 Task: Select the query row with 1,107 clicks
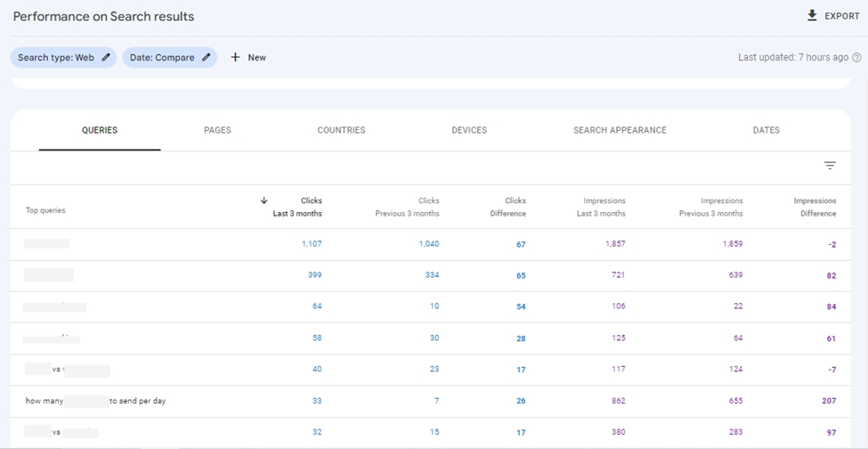47,244
